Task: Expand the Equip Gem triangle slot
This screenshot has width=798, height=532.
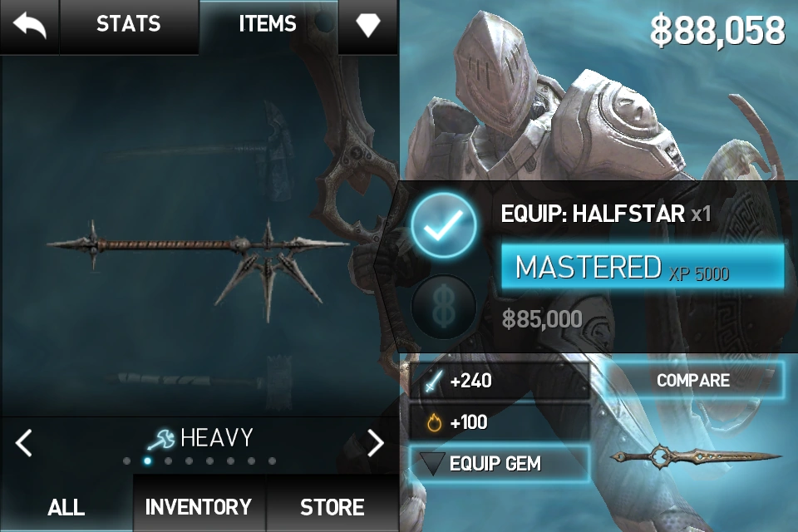Action: [x=432, y=464]
